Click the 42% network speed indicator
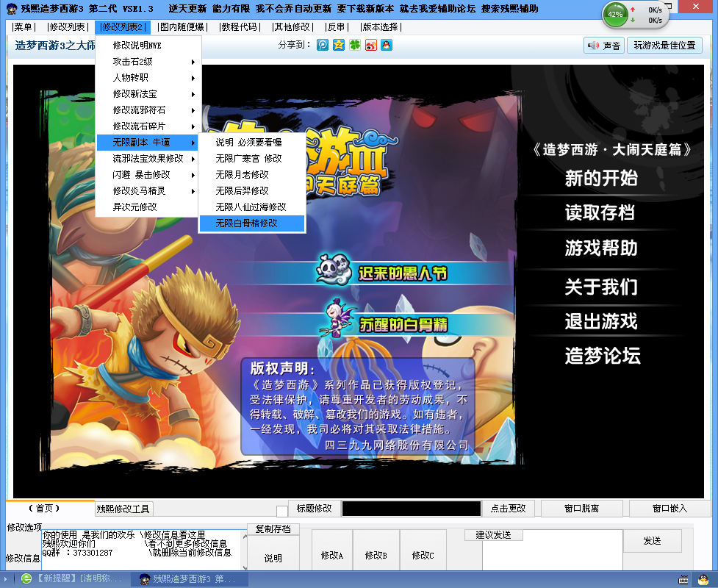 pyautogui.click(x=615, y=15)
